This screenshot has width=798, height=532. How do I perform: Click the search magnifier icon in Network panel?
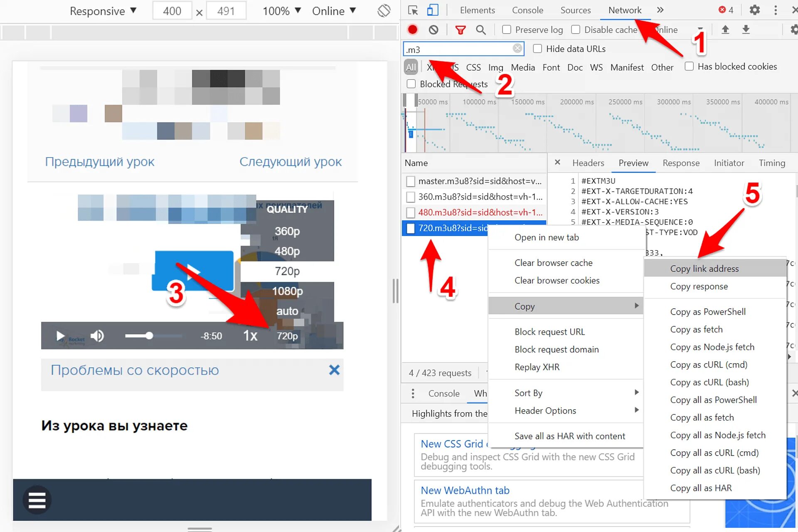[x=482, y=30]
